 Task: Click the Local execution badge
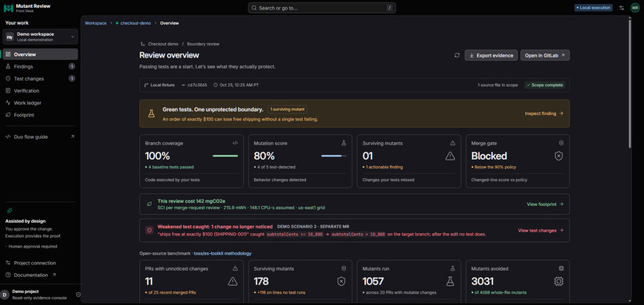[x=594, y=8]
